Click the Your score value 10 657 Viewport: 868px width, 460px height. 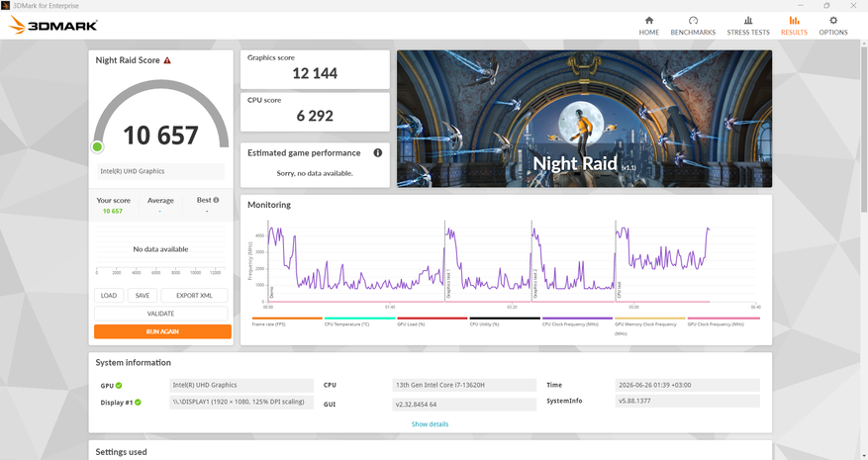(x=113, y=212)
